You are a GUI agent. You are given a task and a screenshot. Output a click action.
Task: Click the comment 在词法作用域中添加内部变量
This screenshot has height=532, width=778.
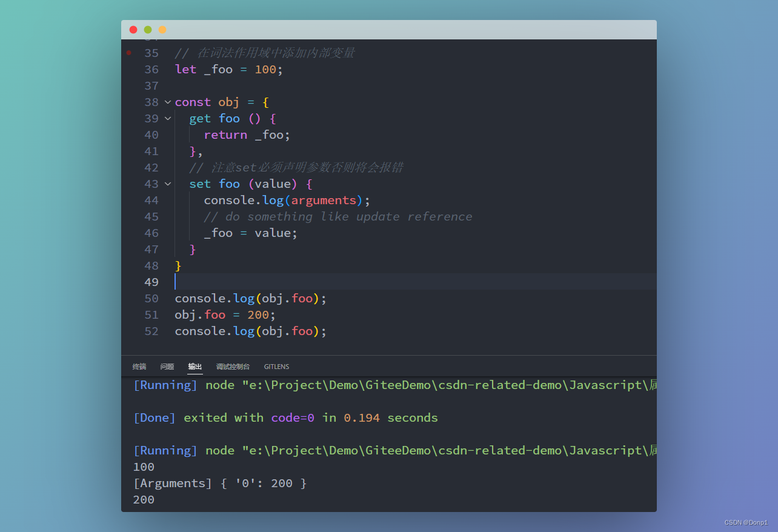coord(265,53)
